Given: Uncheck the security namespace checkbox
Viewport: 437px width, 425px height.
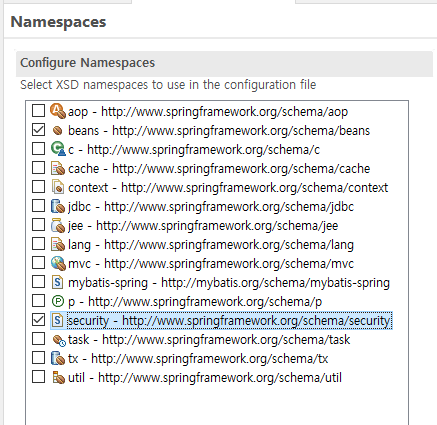Looking at the screenshot, I should [38, 320].
